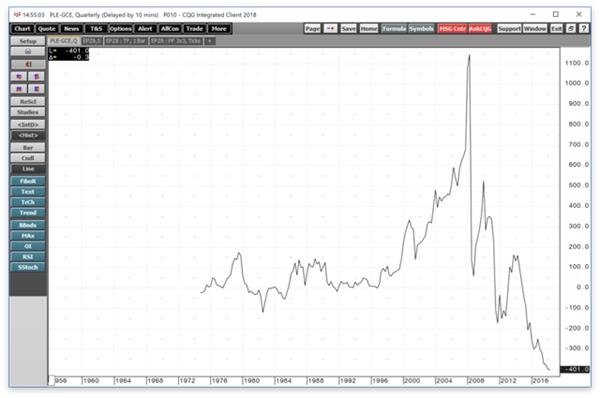This screenshot has height=398, width=600.
Task: Click the Save button
Action: (x=348, y=29)
